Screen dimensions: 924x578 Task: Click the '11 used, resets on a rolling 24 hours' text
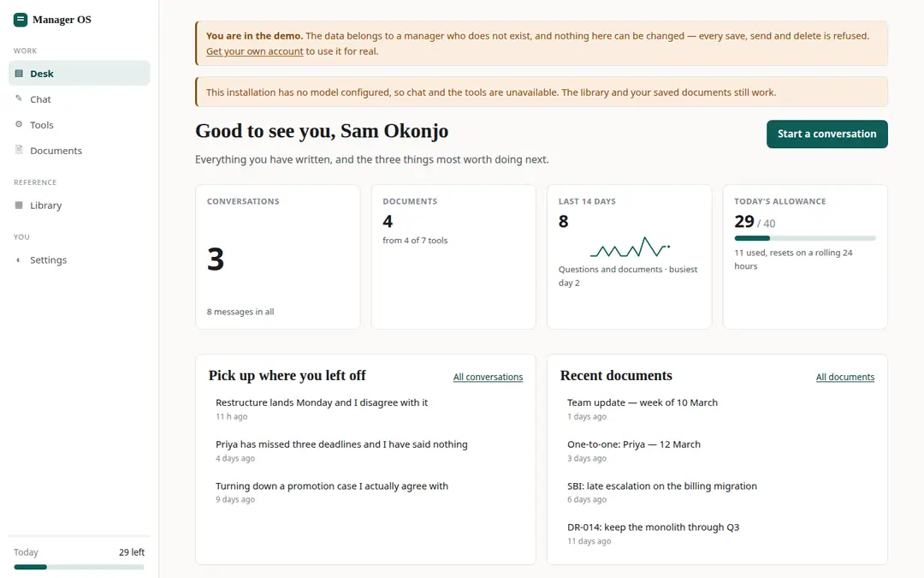[793, 259]
